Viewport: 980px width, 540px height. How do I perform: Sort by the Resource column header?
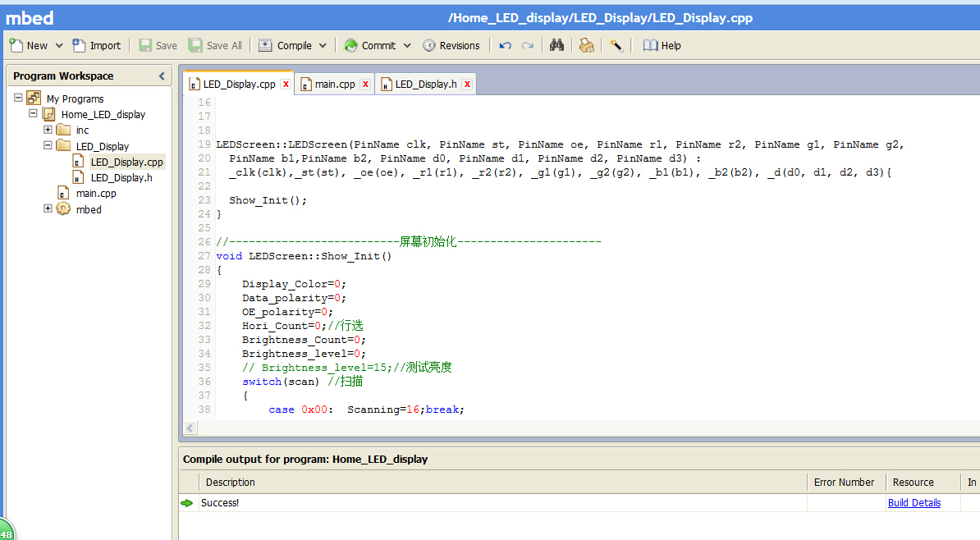point(923,482)
